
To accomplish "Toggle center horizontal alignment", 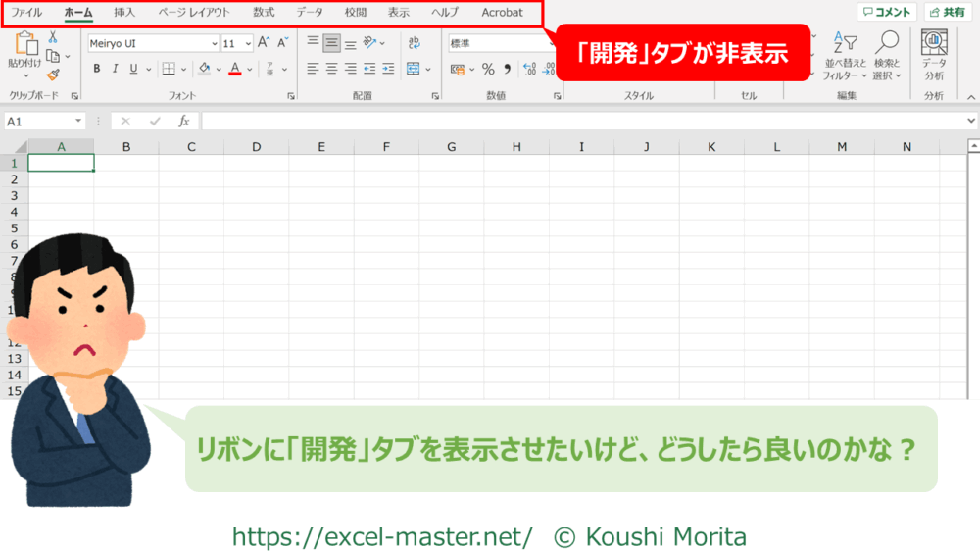I will (332, 69).
